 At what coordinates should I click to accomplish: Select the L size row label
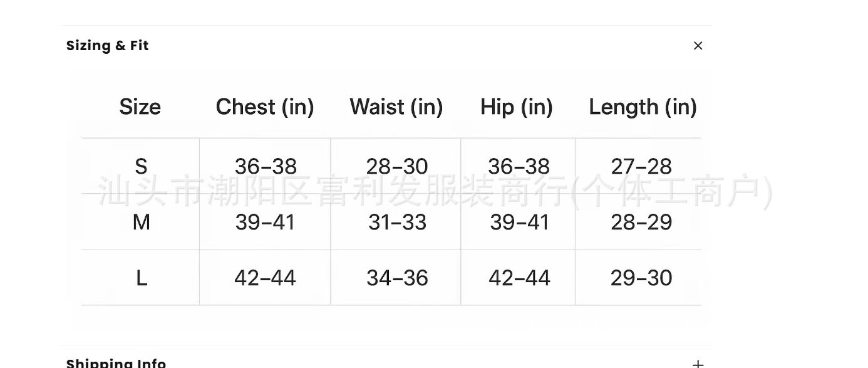pyautogui.click(x=142, y=278)
